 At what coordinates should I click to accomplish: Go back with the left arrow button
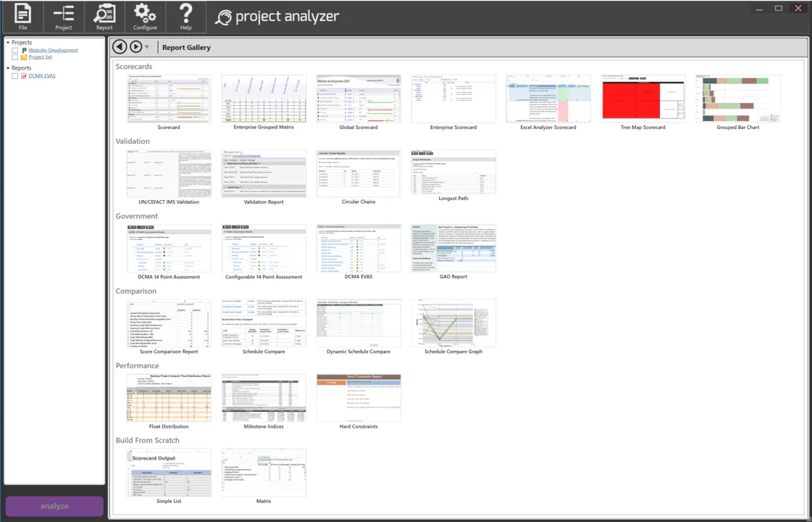coord(120,46)
